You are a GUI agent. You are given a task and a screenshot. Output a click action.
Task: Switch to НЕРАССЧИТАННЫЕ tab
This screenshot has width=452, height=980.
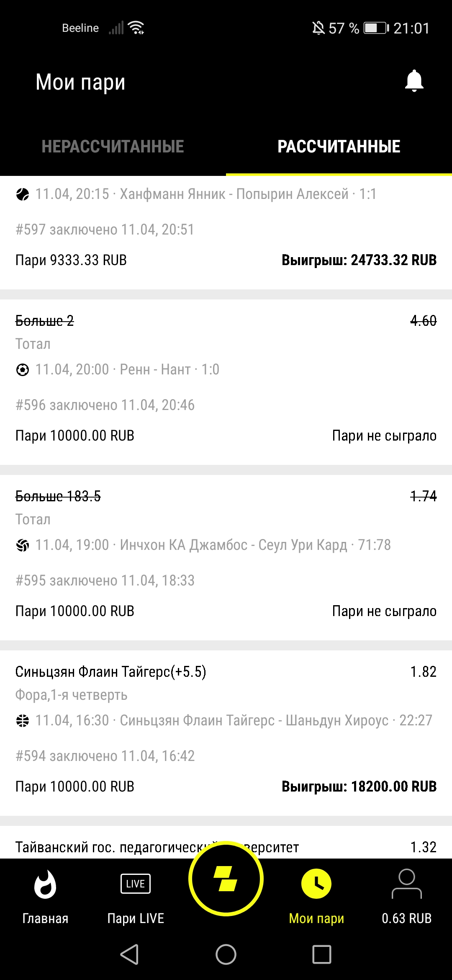[x=113, y=147]
